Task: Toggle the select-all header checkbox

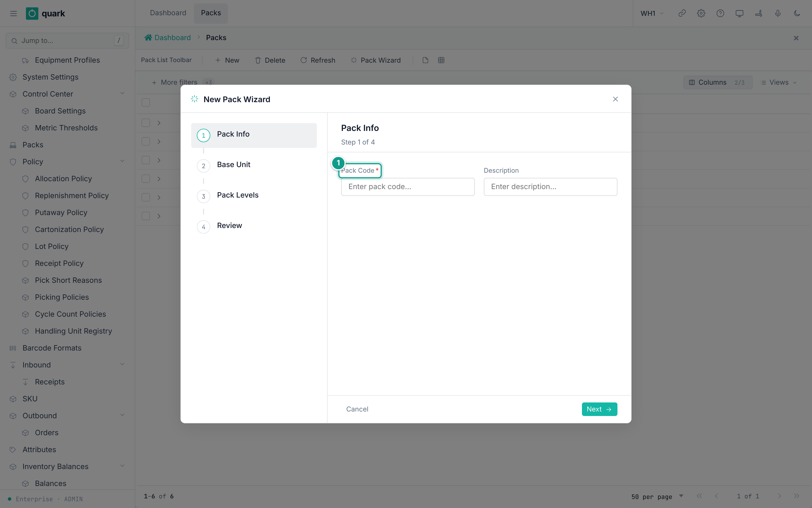Action: [145, 102]
